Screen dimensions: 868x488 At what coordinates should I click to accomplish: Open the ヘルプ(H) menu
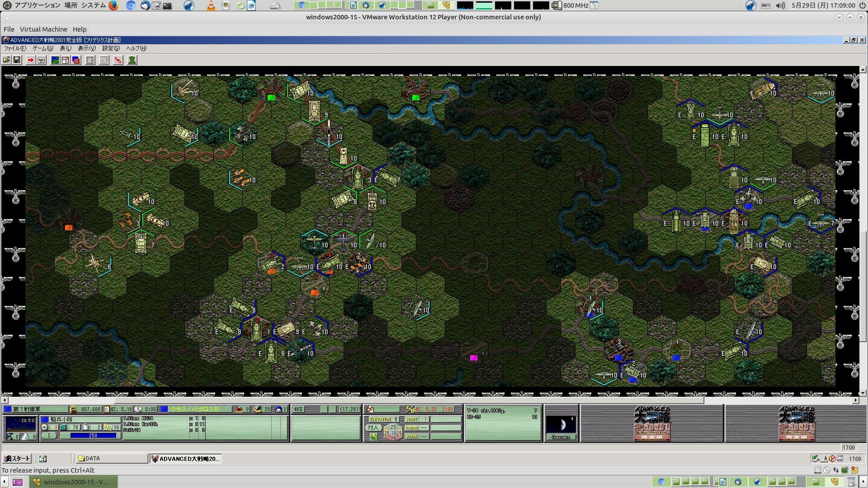click(x=136, y=48)
